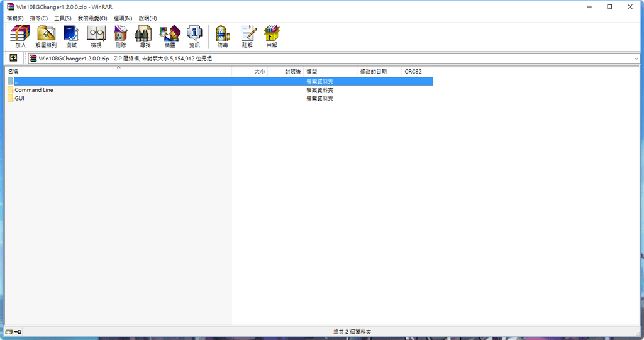
Task: Select the GUI folder name
Action: (19, 98)
